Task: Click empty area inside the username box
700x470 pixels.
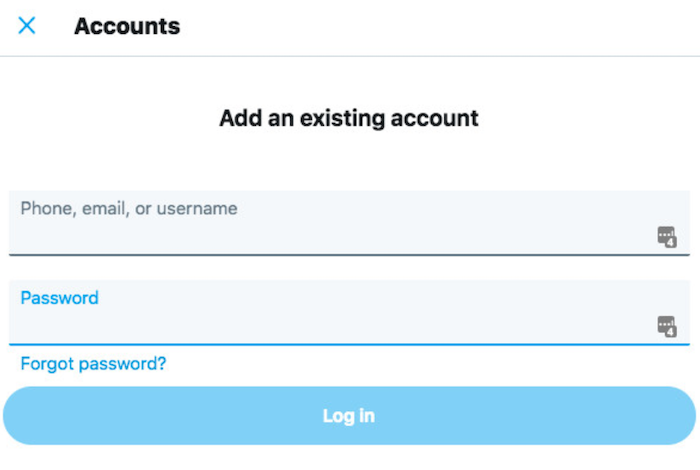Action: [357, 237]
